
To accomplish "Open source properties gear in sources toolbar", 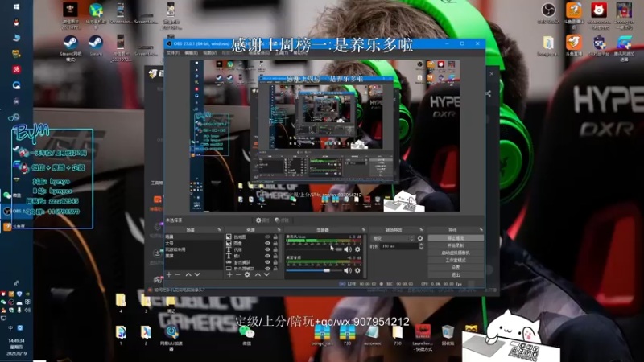I will click(247, 274).
